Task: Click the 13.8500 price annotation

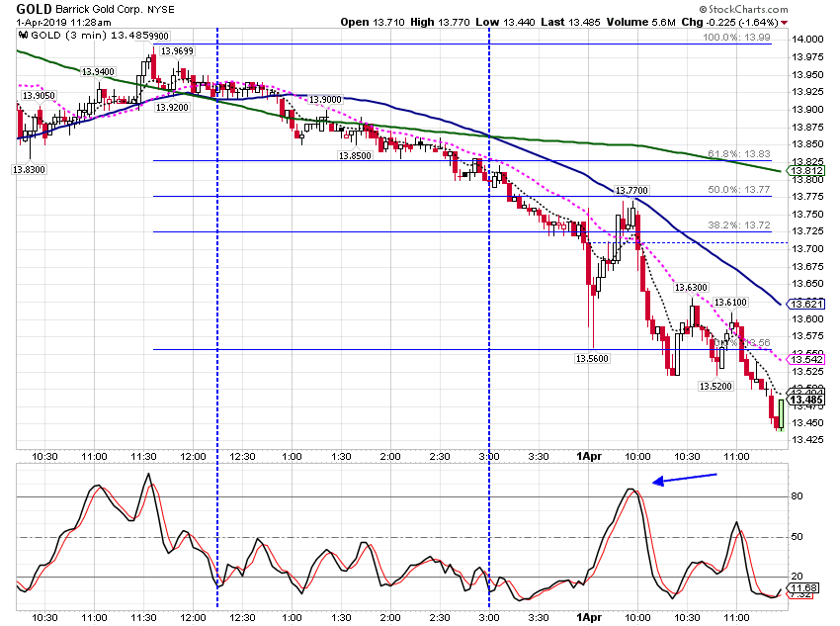Action: [355, 155]
